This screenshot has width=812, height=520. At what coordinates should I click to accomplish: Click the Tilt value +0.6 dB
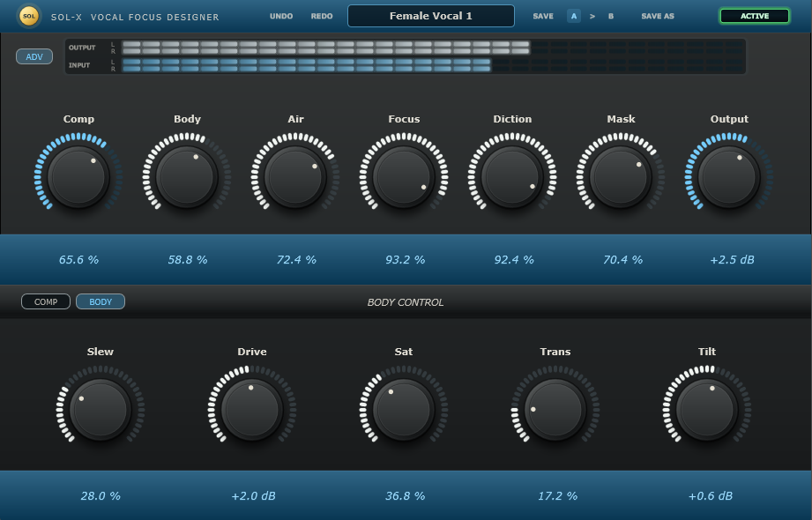pos(710,495)
